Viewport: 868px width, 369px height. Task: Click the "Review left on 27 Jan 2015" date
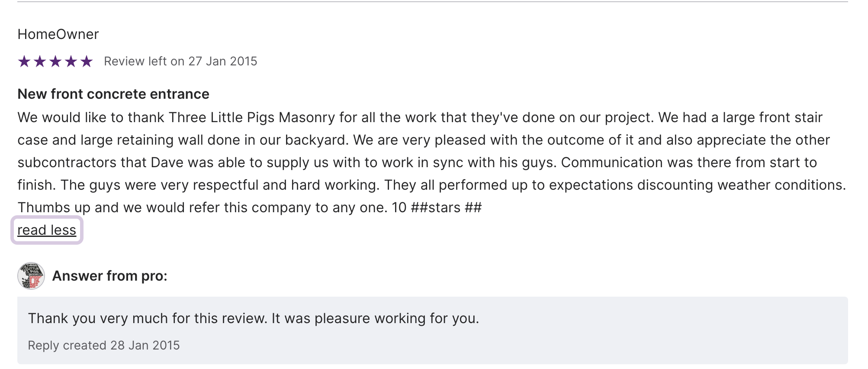coord(180,61)
